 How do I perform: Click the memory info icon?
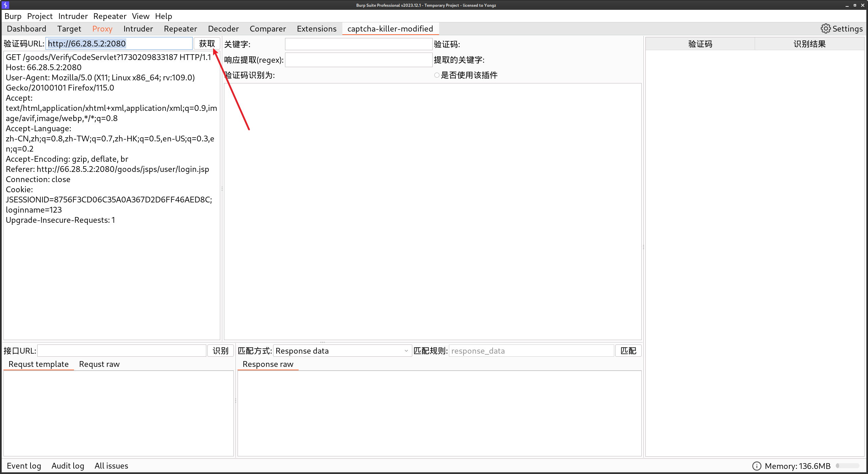[x=756, y=466]
